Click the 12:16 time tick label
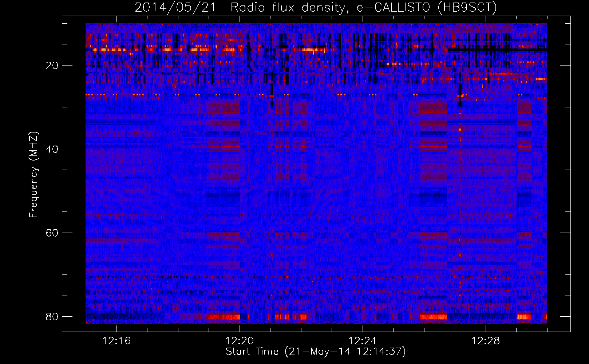 (116, 341)
